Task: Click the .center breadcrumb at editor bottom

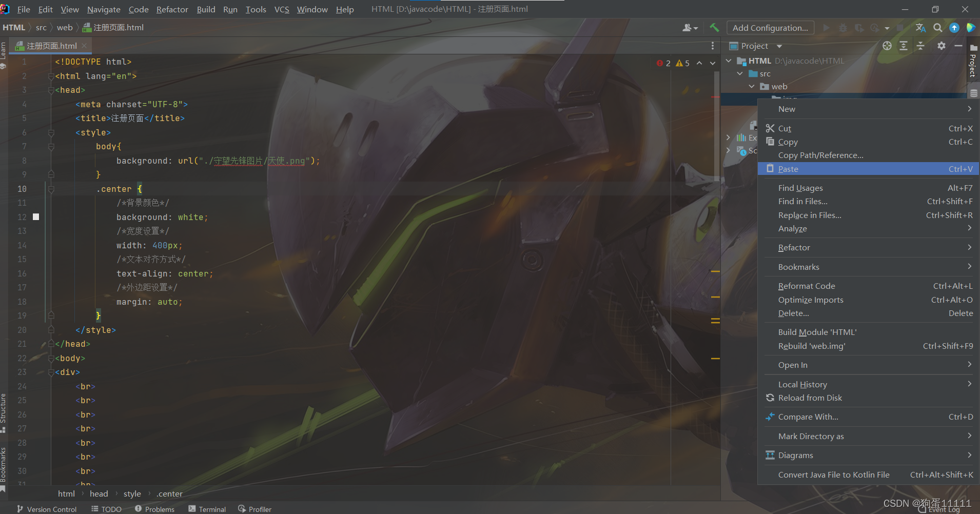Action: (169, 493)
